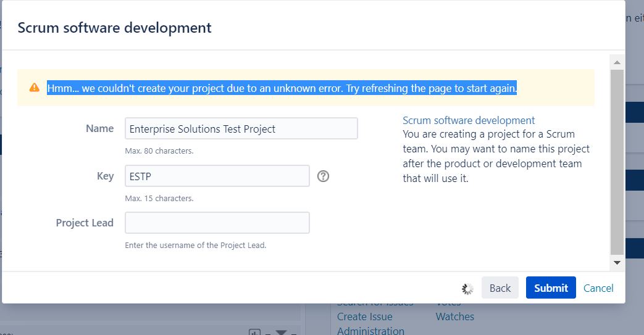Screen dimensions: 644x335
Task: Click the dialog vertical scrollbar thumb
Action: click(x=617, y=162)
